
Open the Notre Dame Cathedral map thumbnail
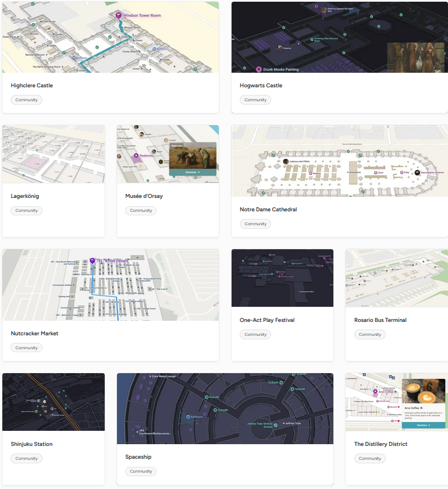[x=340, y=161]
